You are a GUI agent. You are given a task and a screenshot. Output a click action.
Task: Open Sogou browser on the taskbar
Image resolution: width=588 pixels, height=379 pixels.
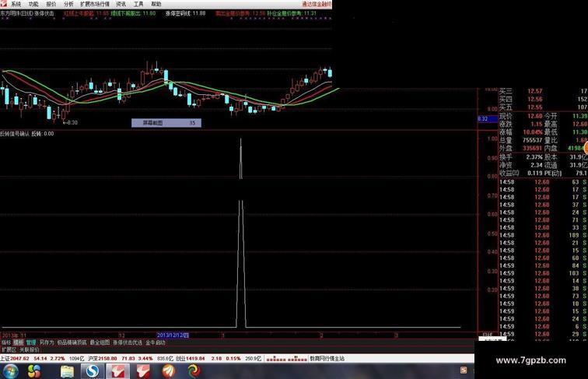[x=93, y=371]
